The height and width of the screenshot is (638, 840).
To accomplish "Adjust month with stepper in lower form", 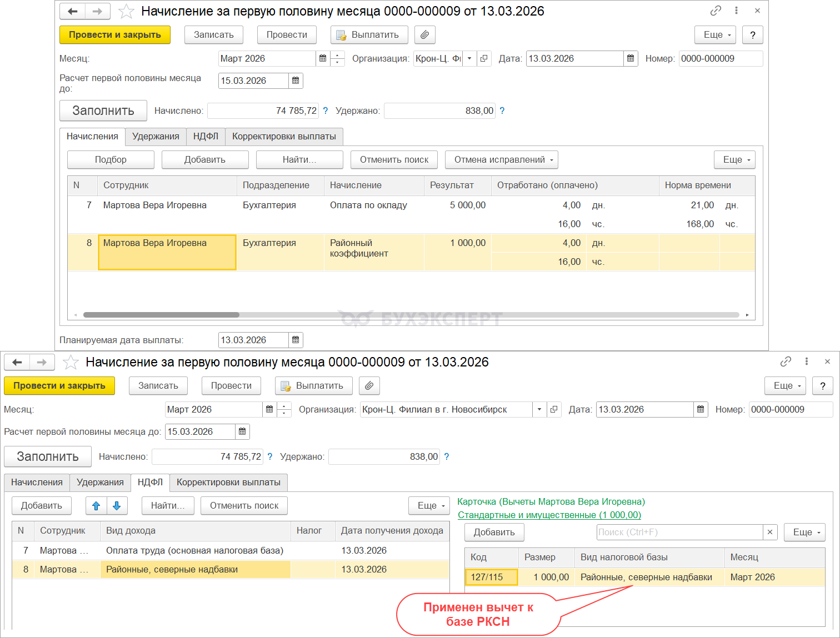I will [x=284, y=409].
